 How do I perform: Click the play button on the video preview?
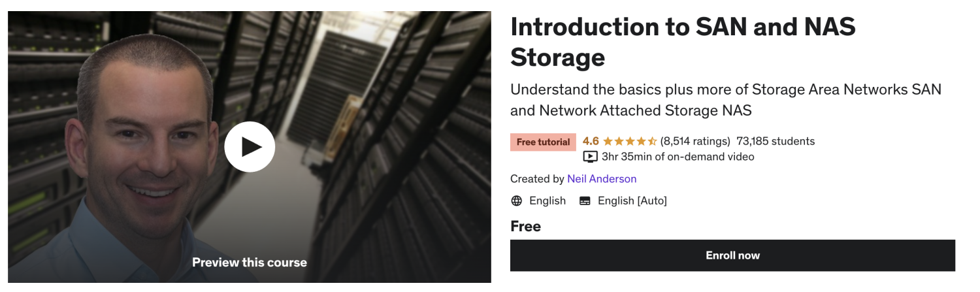[250, 147]
